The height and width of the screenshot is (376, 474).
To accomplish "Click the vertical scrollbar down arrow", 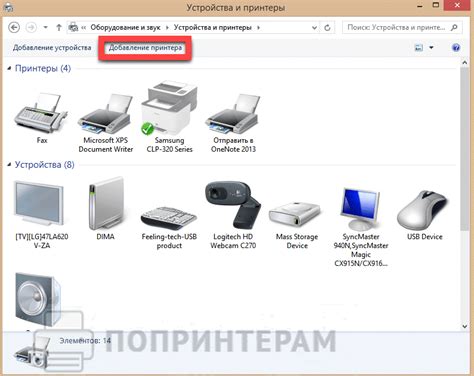I will click(465, 327).
